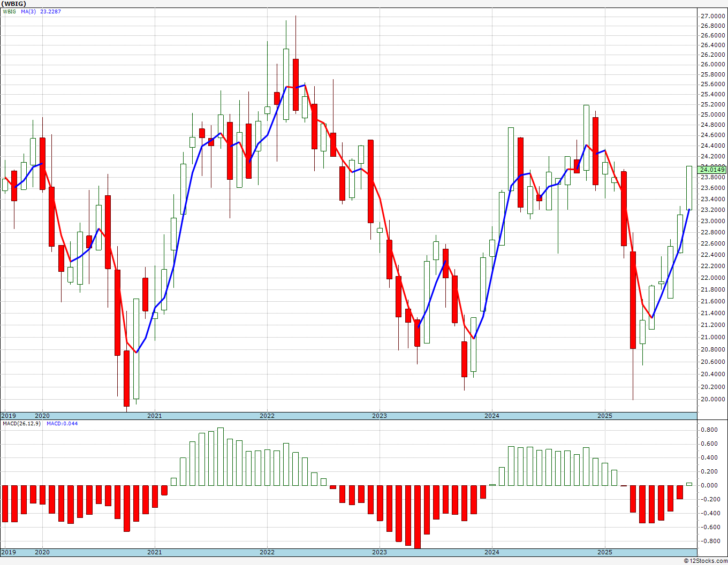This screenshot has width=728, height=565.
Task: Select the 21.0000 price axis label
Action: [x=712, y=337]
